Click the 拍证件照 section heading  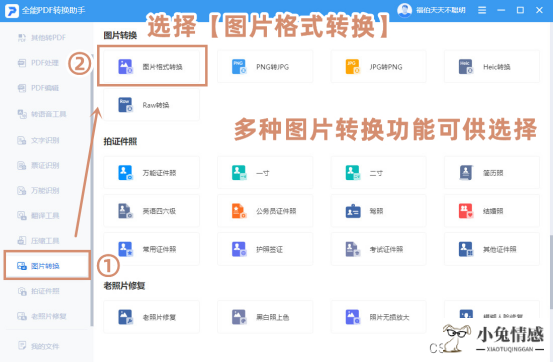tap(120, 142)
